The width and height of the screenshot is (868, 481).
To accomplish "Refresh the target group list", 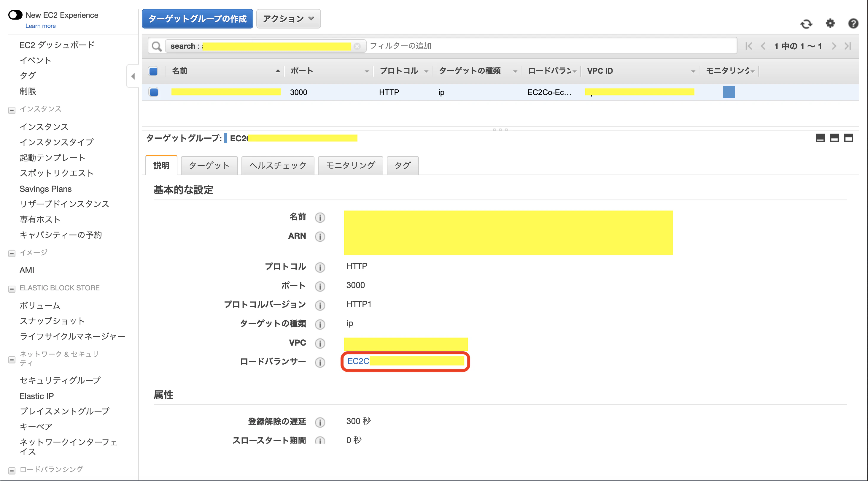I will click(806, 24).
